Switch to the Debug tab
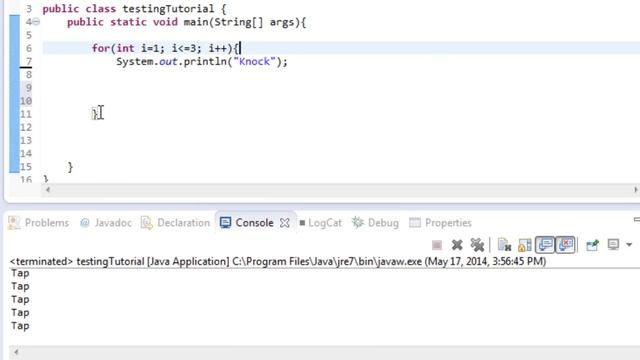This screenshot has height=360, width=640. point(376,223)
